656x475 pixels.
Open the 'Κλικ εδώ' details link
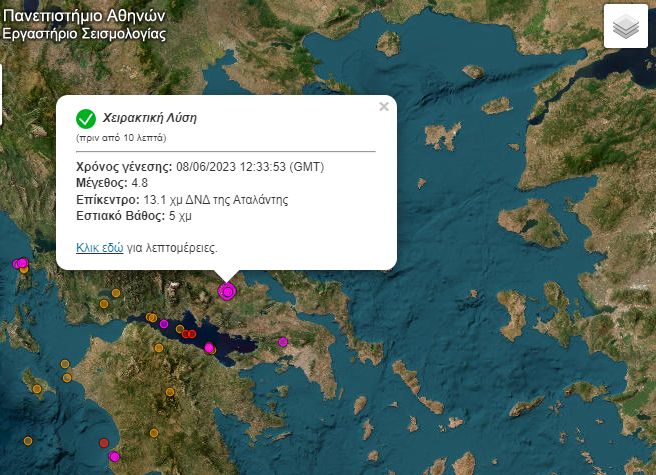point(99,247)
